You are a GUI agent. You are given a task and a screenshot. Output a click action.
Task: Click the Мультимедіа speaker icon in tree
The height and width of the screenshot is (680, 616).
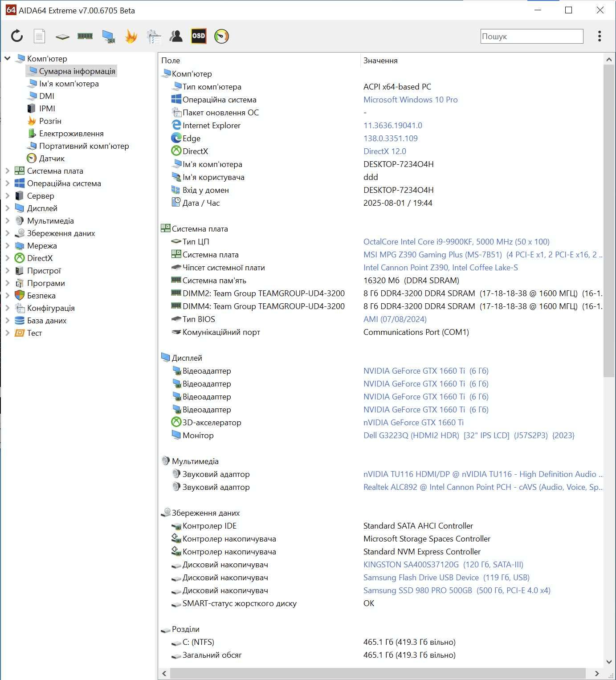click(20, 220)
